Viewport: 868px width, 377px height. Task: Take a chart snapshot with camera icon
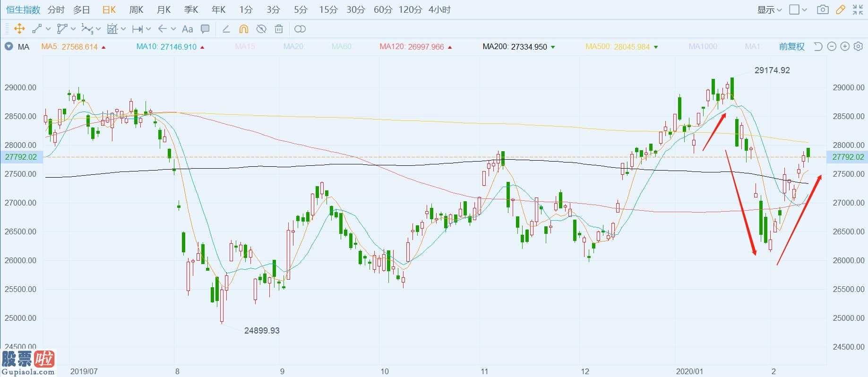point(823,9)
